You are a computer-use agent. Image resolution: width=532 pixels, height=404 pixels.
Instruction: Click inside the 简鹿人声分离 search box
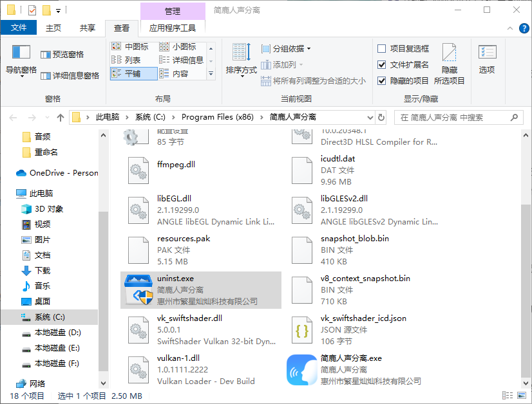(457, 117)
